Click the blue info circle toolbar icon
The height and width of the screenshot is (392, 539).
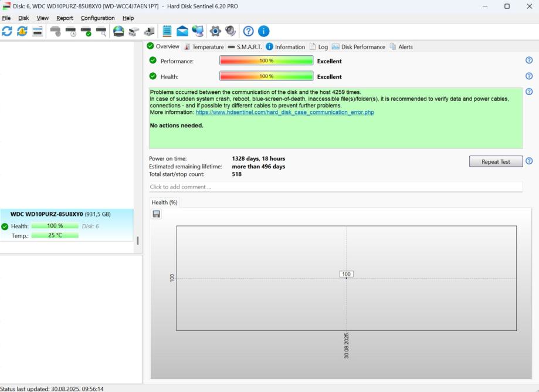click(x=264, y=31)
